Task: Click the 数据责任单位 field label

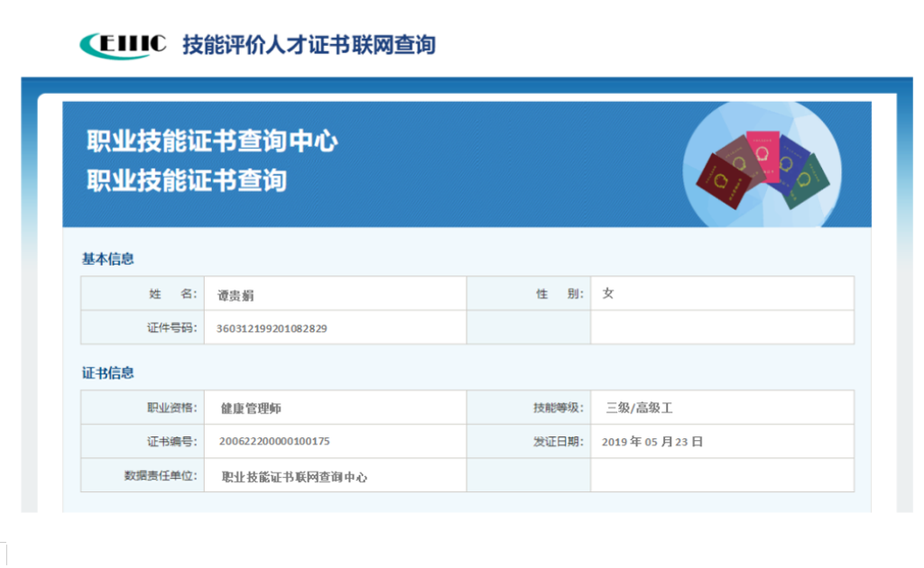Action: [x=160, y=476]
